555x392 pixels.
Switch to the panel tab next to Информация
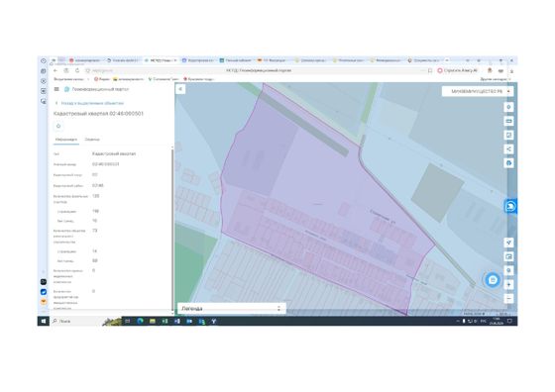92,140
